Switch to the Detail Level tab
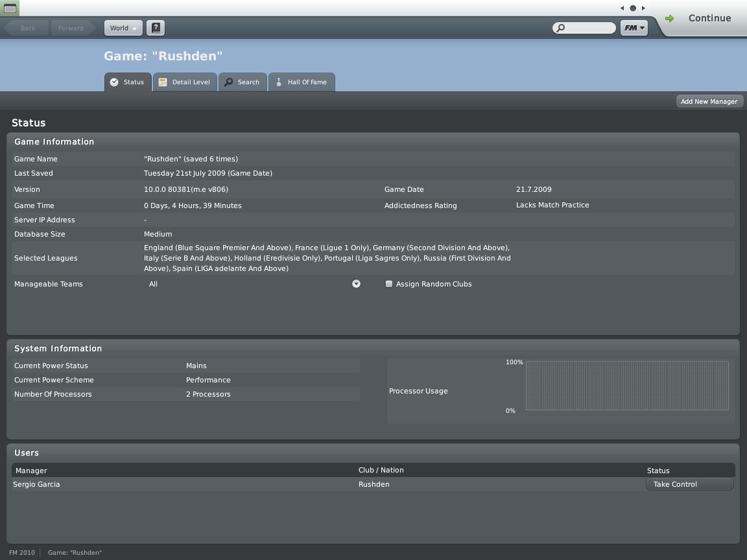747x560 pixels. pyautogui.click(x=185, y=82)
